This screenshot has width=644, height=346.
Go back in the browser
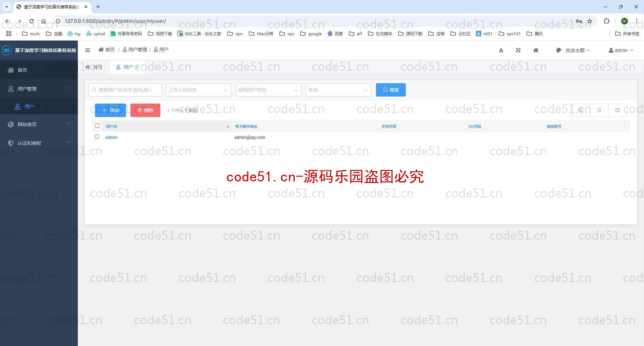coord(7,21)
